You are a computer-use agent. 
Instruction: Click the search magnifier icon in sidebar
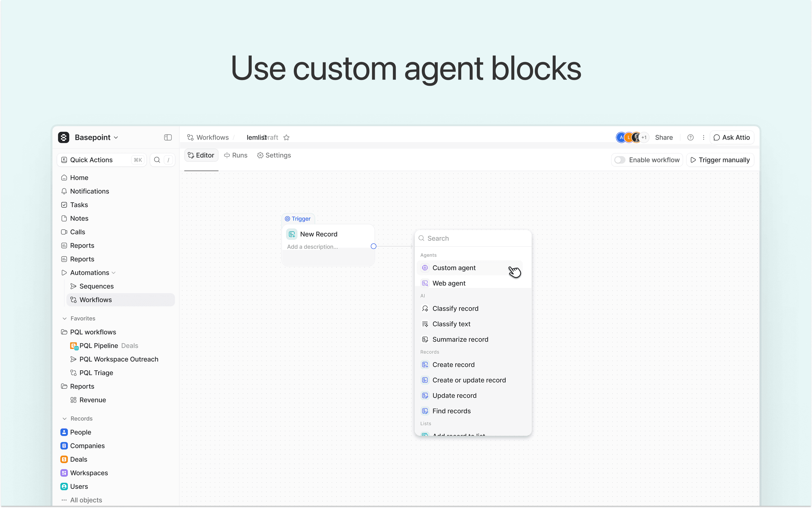coord(157,160)
